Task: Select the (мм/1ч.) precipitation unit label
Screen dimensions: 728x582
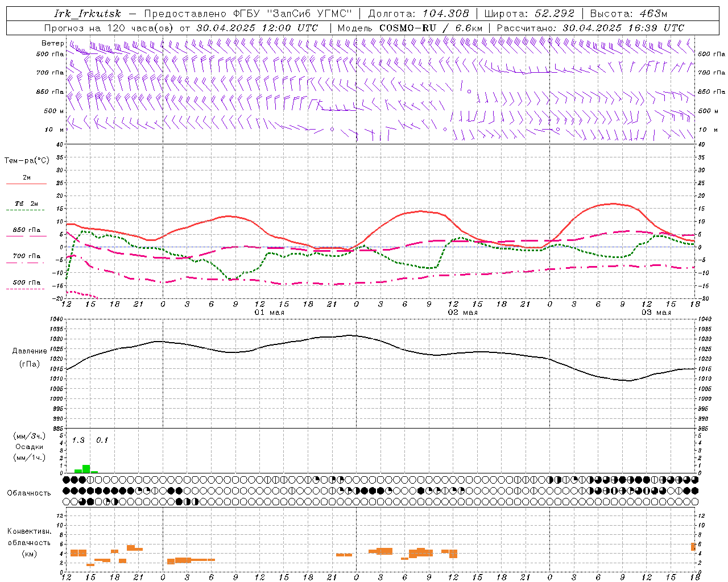Action: pyautogui.click(x=30, y=458)
